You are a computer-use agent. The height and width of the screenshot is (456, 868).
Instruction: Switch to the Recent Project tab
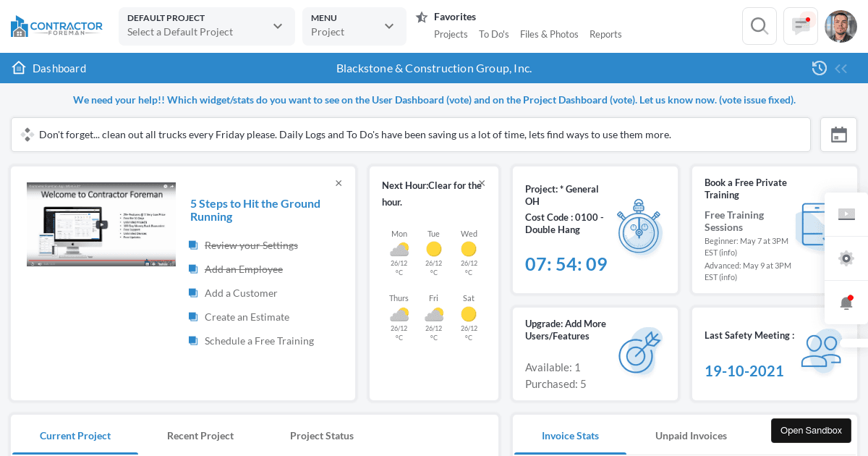click(x=200, y=436)
